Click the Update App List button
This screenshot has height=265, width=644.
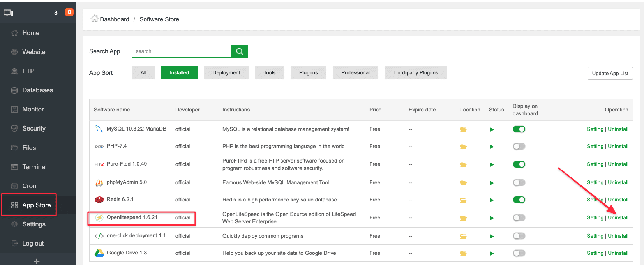pos(610,74)
